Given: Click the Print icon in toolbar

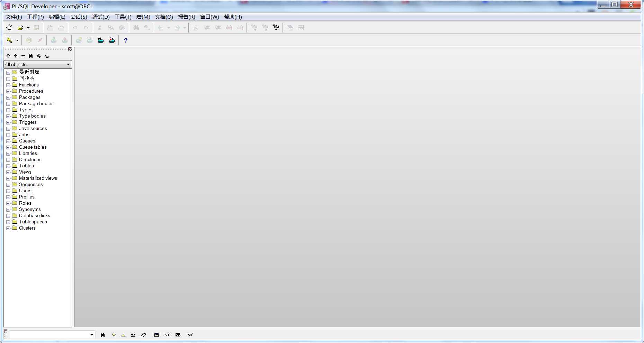Looking at the screenshot, I should pyautogui.click(x=50, y=28).
